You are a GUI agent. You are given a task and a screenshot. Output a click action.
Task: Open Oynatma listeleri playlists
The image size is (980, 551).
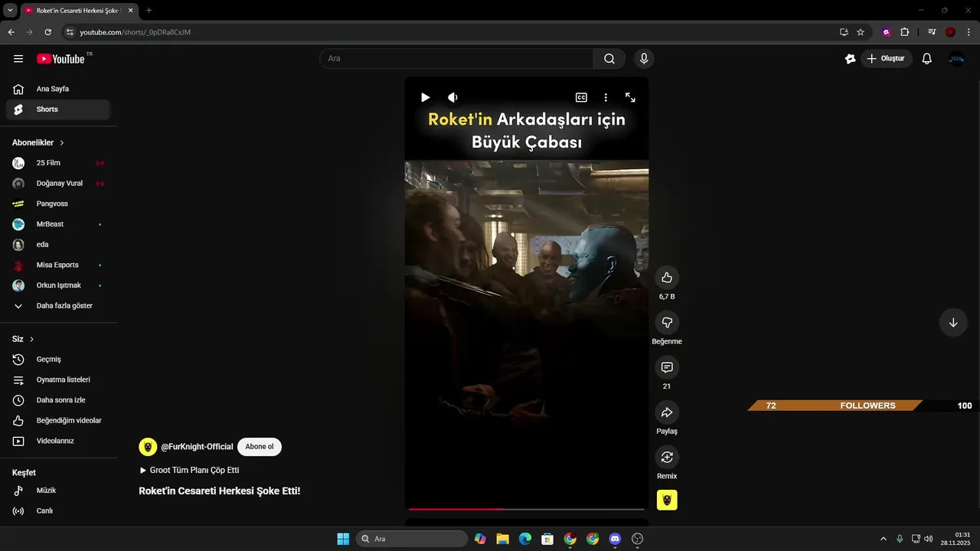[58, 380]
